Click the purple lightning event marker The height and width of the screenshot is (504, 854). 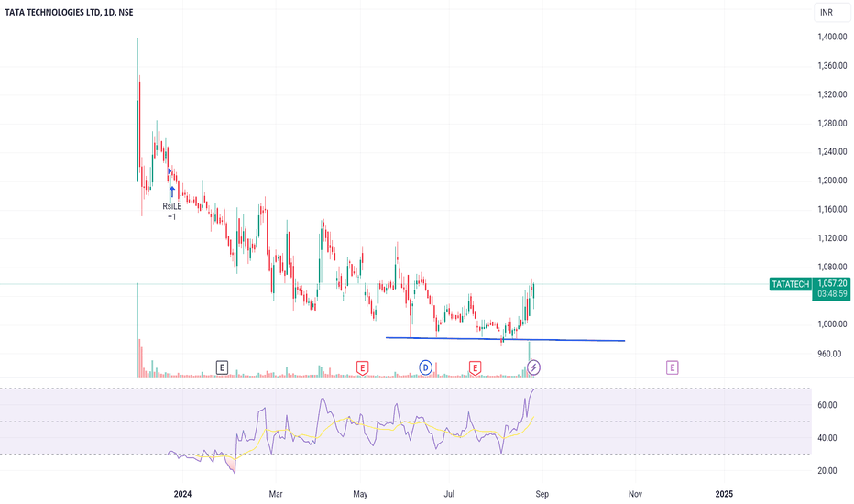point(533,367)
